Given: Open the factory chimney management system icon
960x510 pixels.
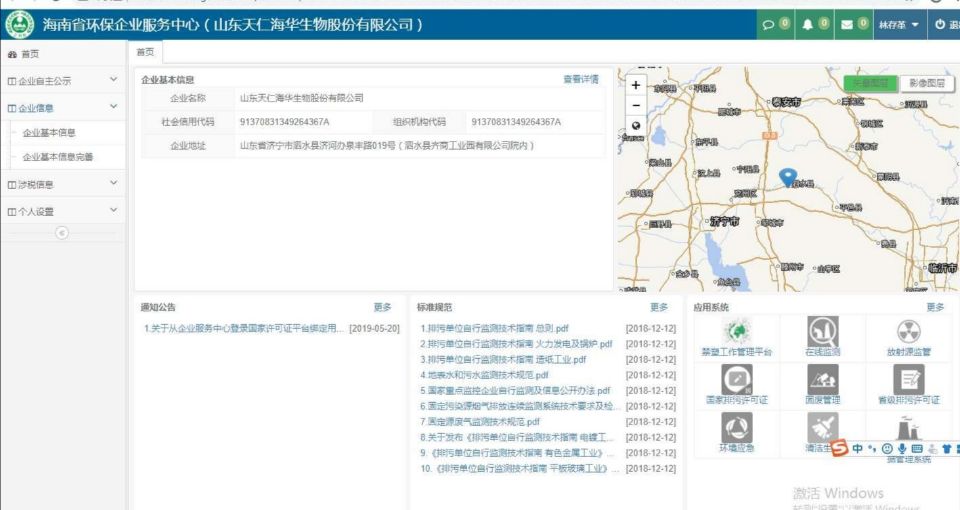Looking at the screenshot, I should pyautogui.click(x=909, y=428).
